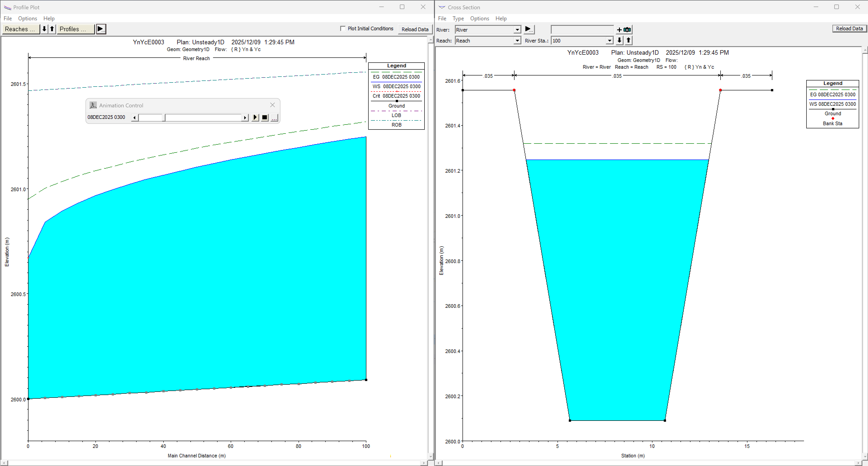This screenshot has height=466, width=868.
Task: Click Main Channel Distance (m) axis label
Action: pyautogui.click(x=197, y=456)
